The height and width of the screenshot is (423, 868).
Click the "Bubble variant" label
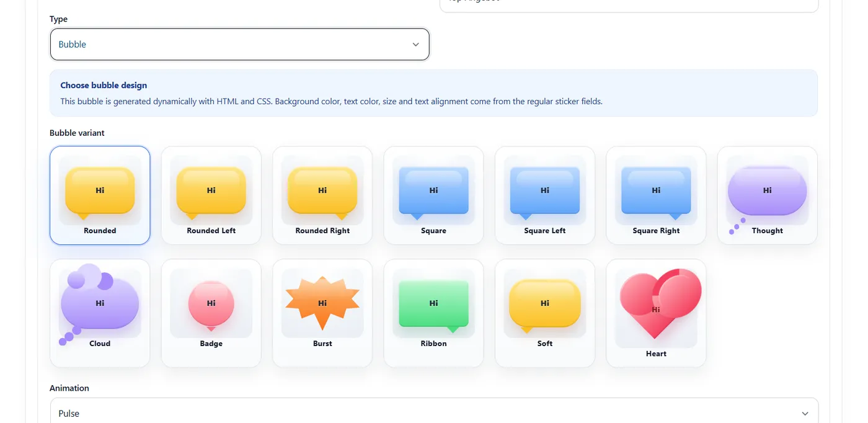point(77,133)
